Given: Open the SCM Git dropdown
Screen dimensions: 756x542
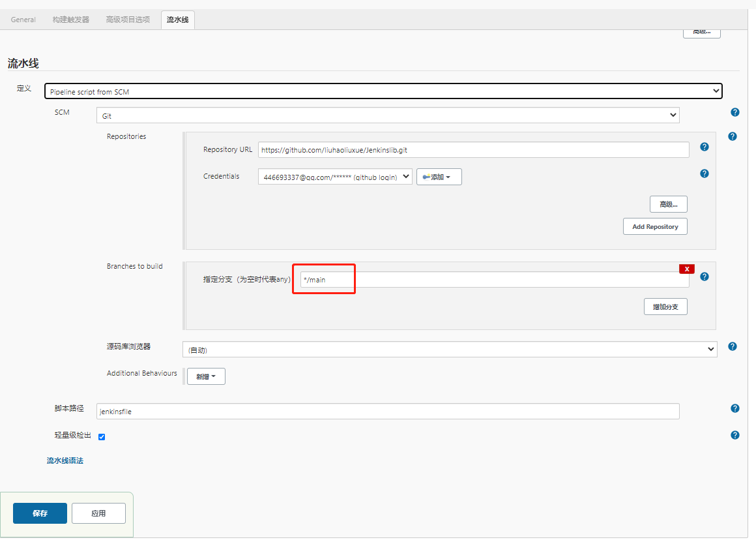Looking at the screenshot, I should pyautogui.click(x=388, y=115).
